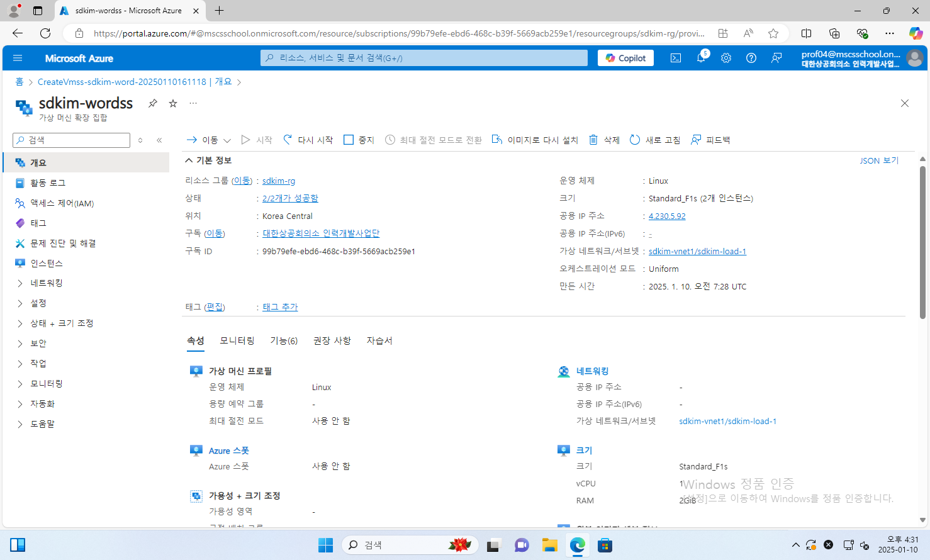Switch to the 권장 사항 tab

coord(332,340)
